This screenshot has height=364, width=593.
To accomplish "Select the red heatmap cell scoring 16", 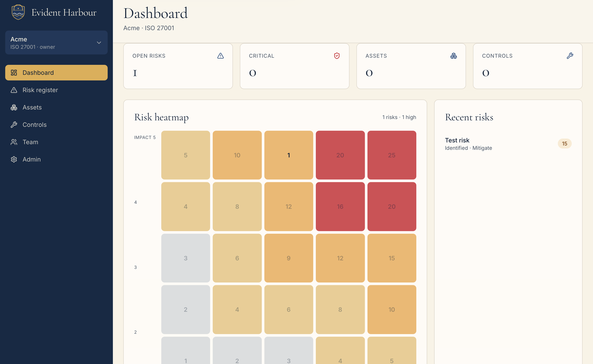I will [x=340, y=206].
